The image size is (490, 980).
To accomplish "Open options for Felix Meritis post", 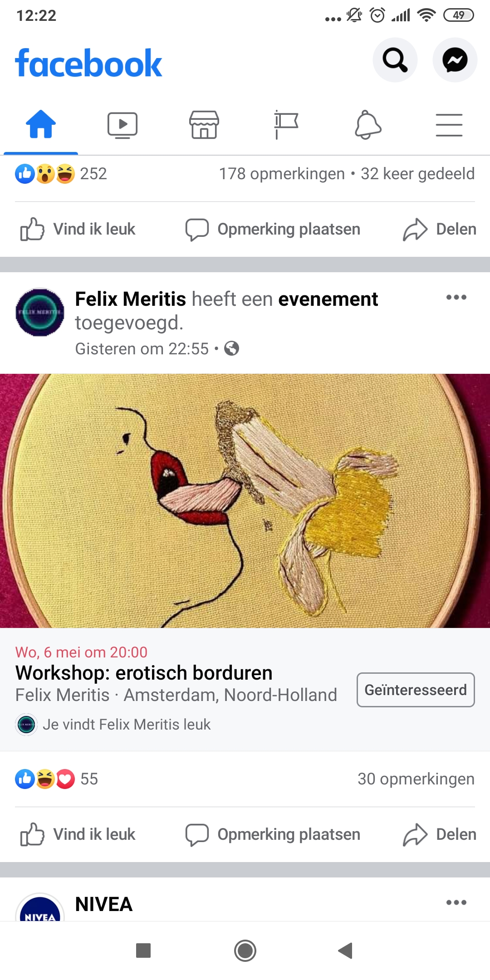I will (x=456, y=297).
